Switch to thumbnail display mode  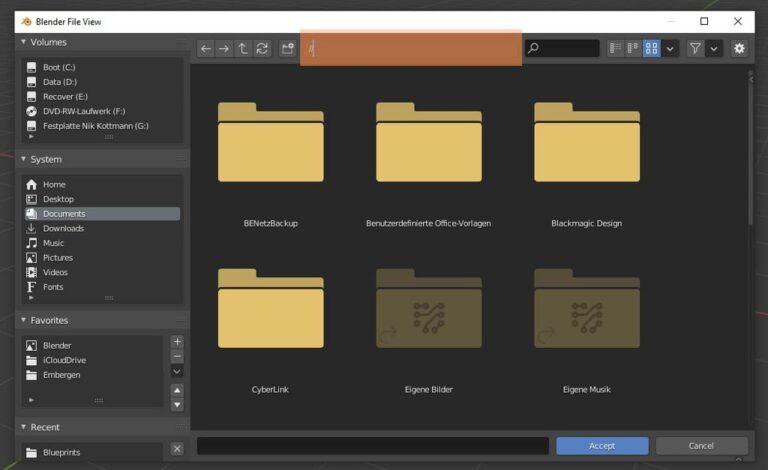tap(651, 48)
